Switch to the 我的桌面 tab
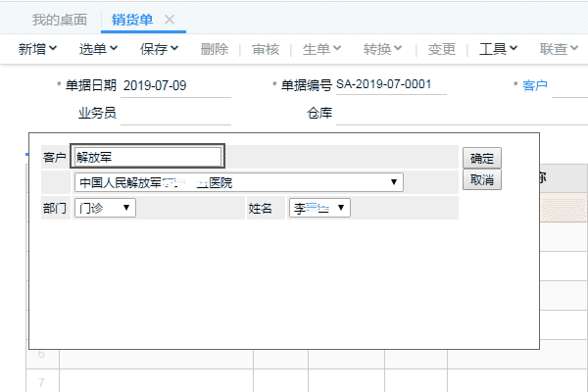Screen dimensions: 588x392 tap(59, 20)
